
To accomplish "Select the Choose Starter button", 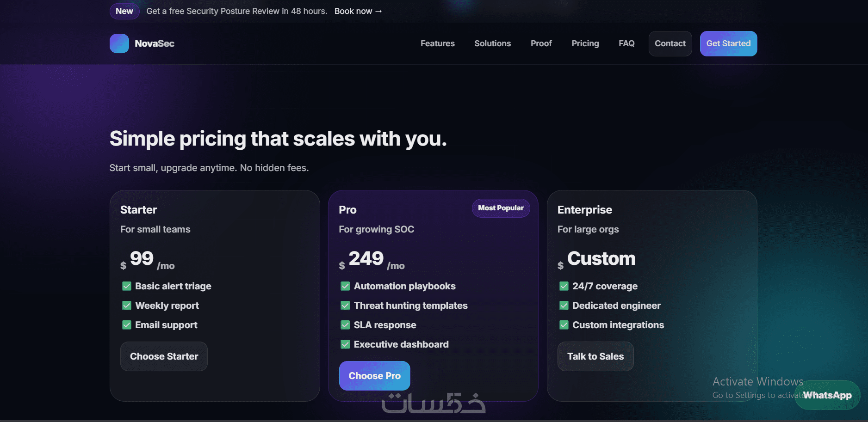I will tap(164, 356).
